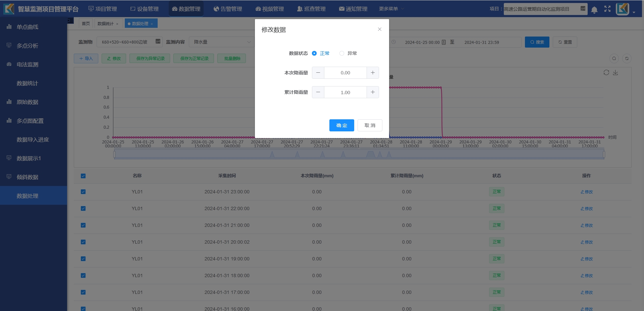The width and height of the screenshot is (644, 311).
Task: Click the notification bell icon
Action: [594, 9]
